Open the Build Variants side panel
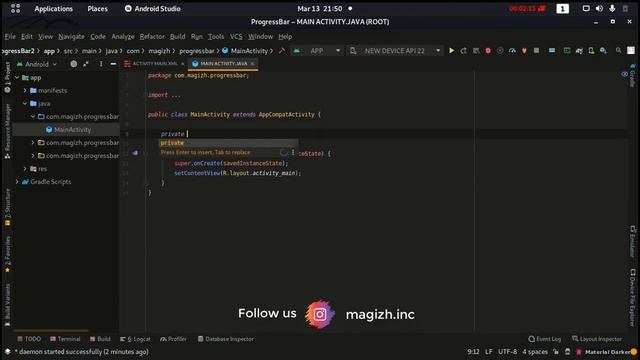This screenshot has width=640, height=360. pyautogui.click(x=7, y=304)
